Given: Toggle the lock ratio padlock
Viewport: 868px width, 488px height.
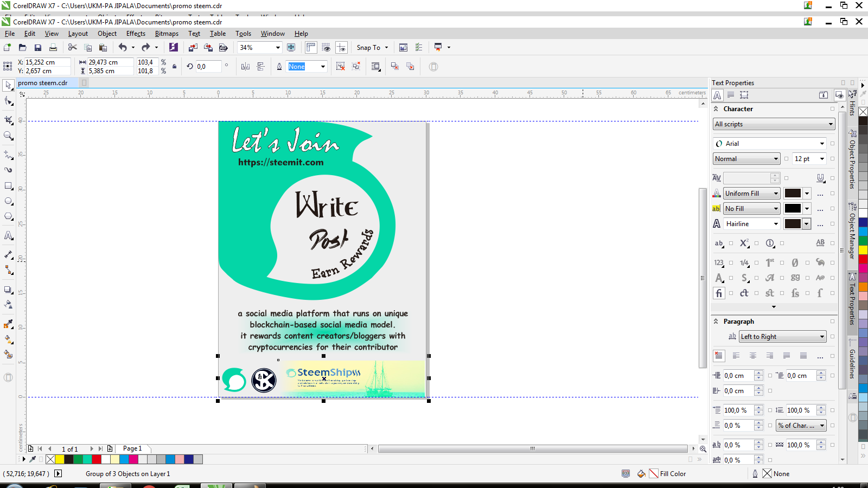Looking at the screenshot, I should point(174,67).
